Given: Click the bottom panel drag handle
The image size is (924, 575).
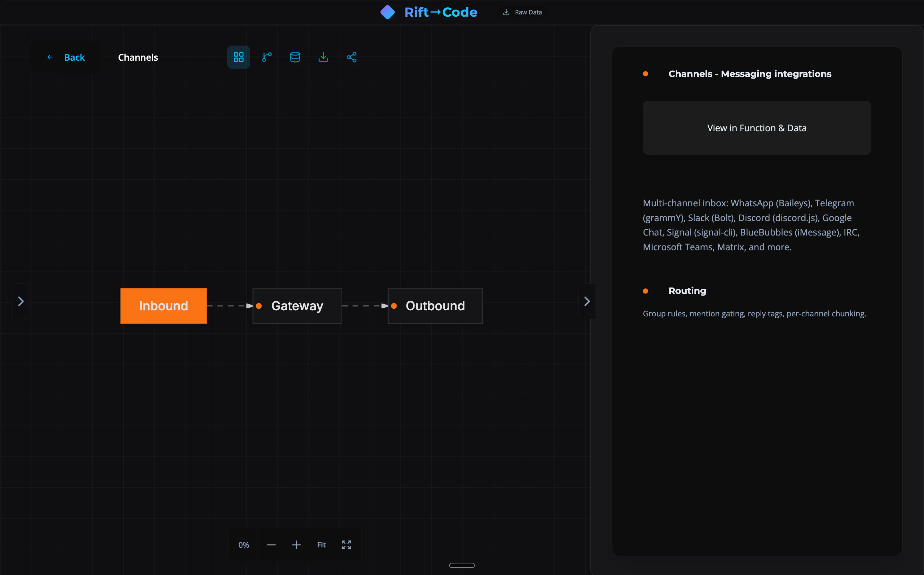Looking at the screenshot, I should click(462, 565).
